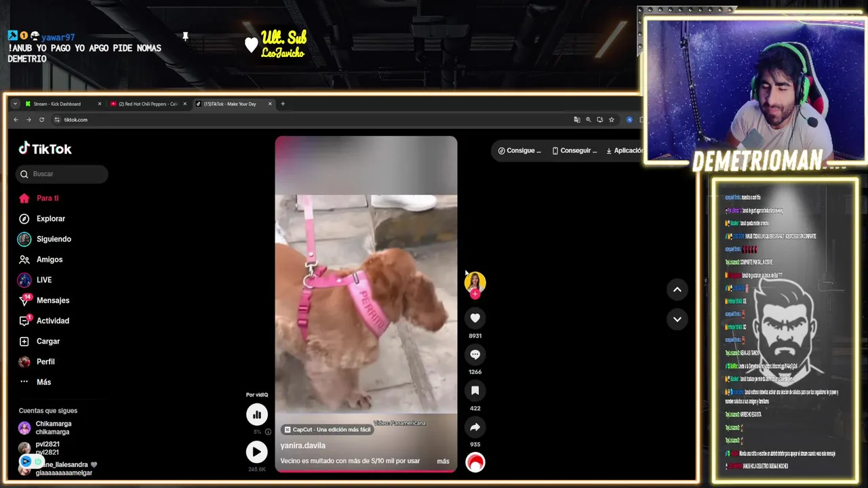Click the vidIQ round play button
The height and width of the screenshot is (488, 868).
[x=256, y=451]
